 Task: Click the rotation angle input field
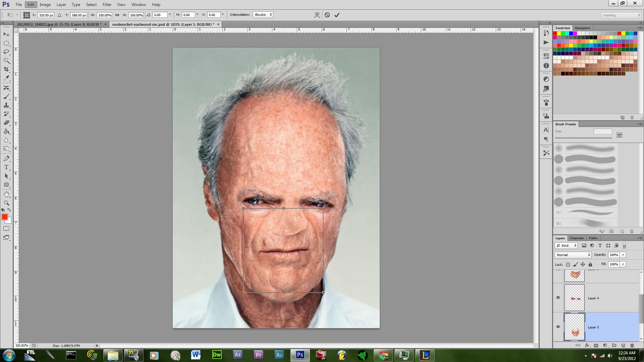coord(160,15)
